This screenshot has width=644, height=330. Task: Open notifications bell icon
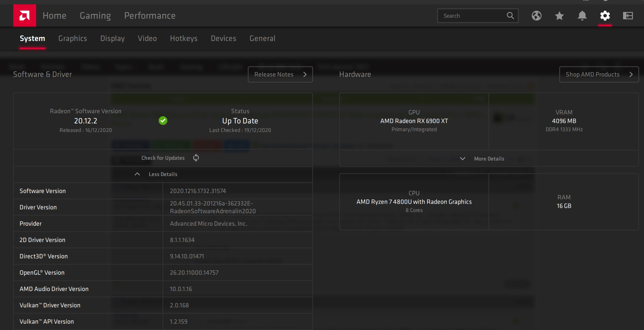pos(582,16)
